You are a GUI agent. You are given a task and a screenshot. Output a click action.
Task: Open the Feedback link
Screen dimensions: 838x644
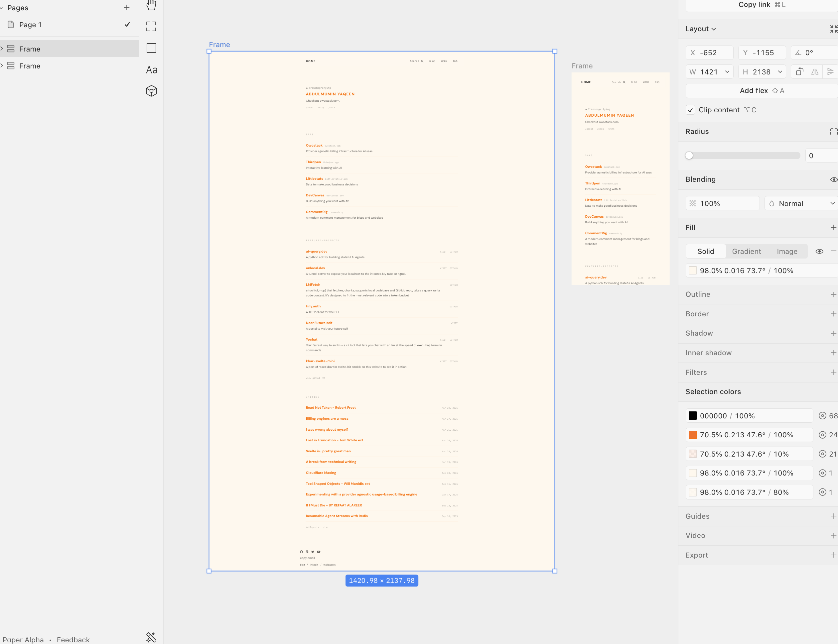coord(73,639)
